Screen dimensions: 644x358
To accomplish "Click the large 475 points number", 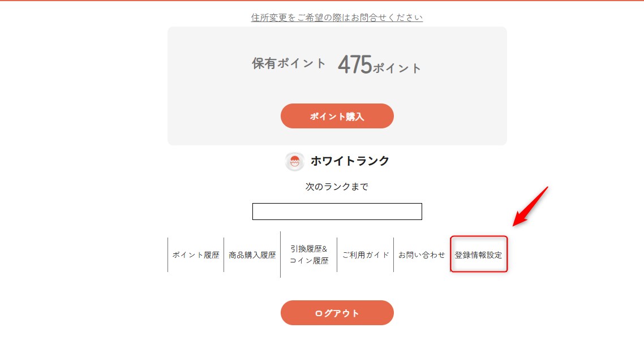I will point(355,65).
